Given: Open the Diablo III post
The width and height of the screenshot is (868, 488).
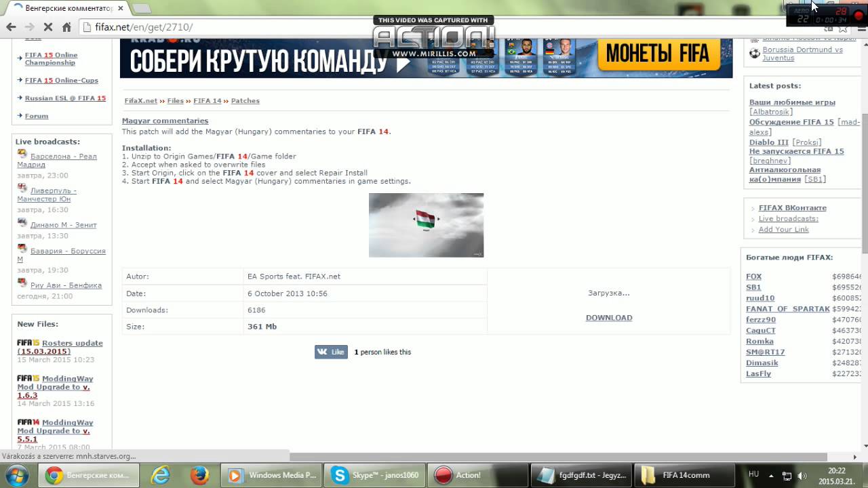Looking at the screenshot, I should 769,142.
